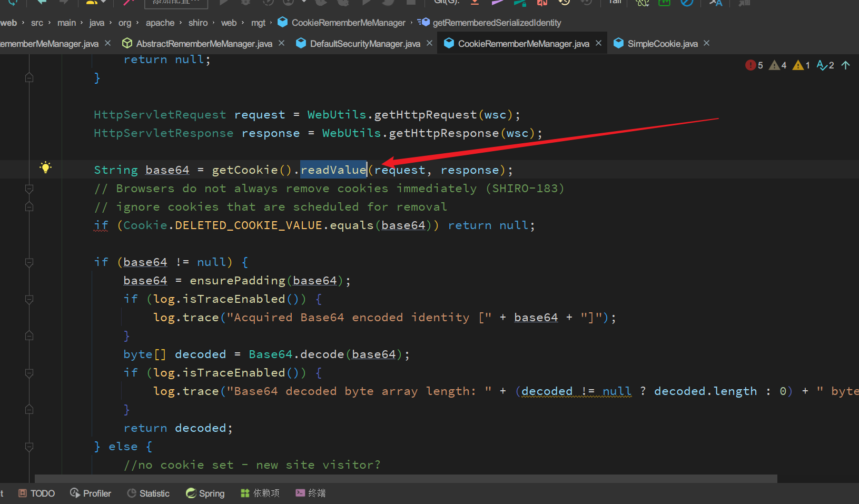Screen dimensions: 859x504
Task: Click 'Base64' in 'Base64.decode(base64)' line
Action: pos(270,354)
